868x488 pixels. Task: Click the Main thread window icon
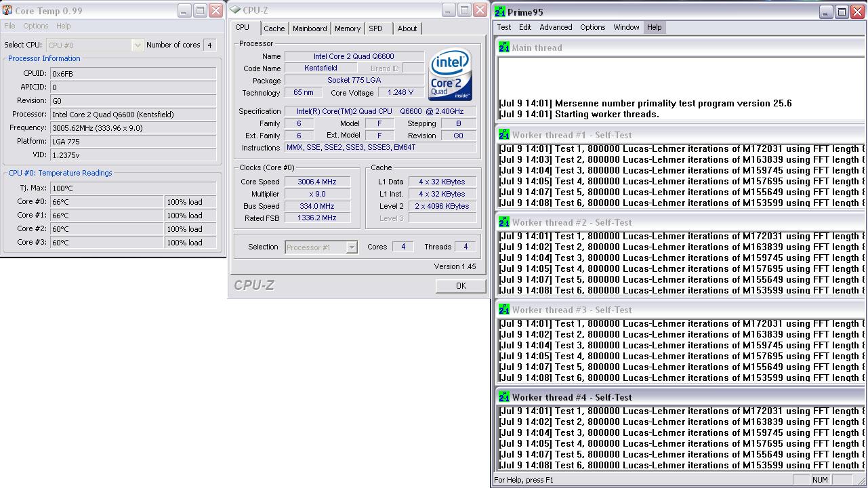point(504,47)
